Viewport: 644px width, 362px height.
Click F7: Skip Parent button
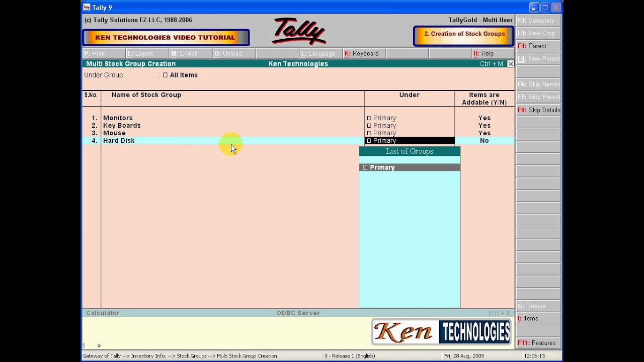(538, 97)
